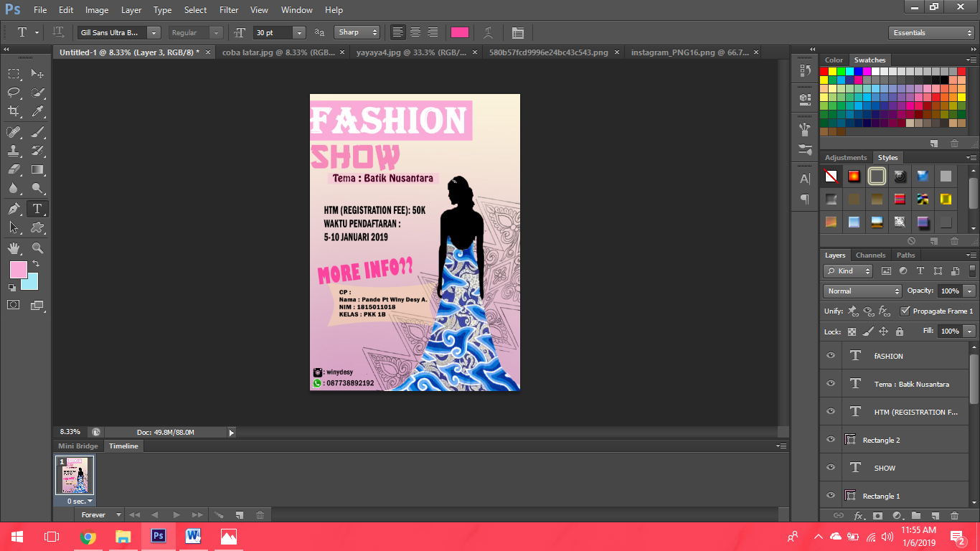The image size is (980, 551).
Task: Select the Custom Shape tool
Action: tap(38, 227)
